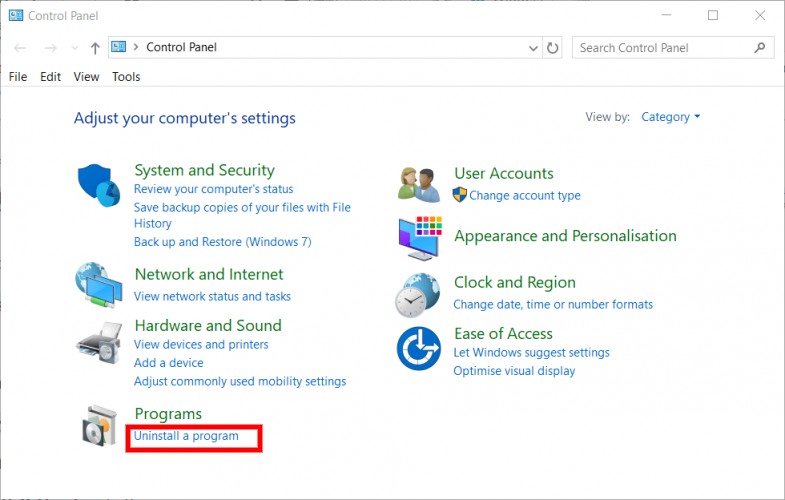Open Ease of Access category
This screenshot has width=785, height=500.
[x=504, y=333]
